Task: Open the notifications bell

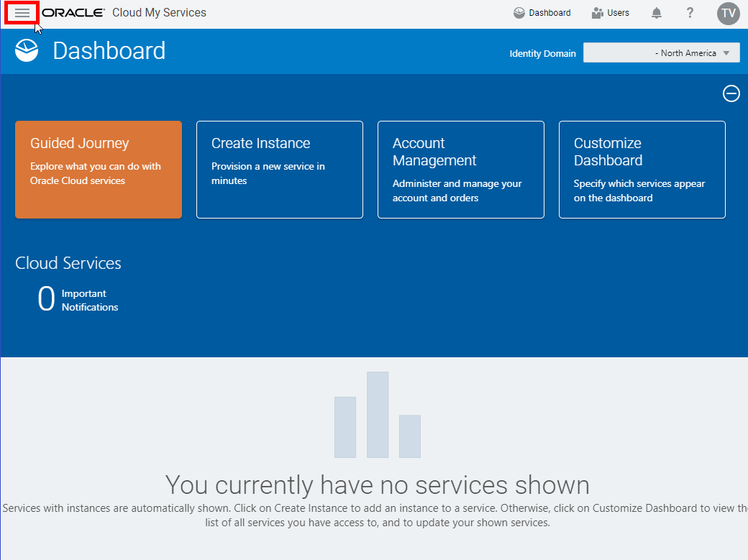Action: pos(656,13)
